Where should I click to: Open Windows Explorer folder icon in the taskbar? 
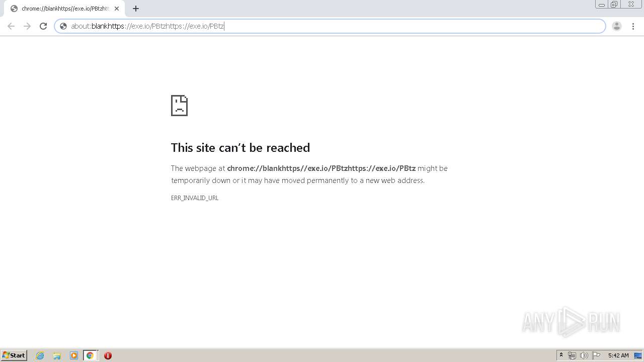[57, 355]
